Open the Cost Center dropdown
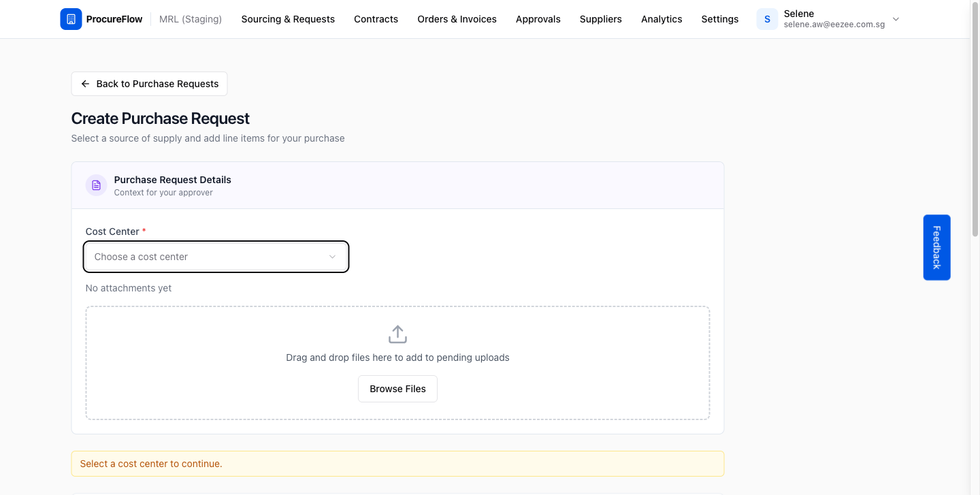This screenshot has width=980, height=495. coord(216,257)
